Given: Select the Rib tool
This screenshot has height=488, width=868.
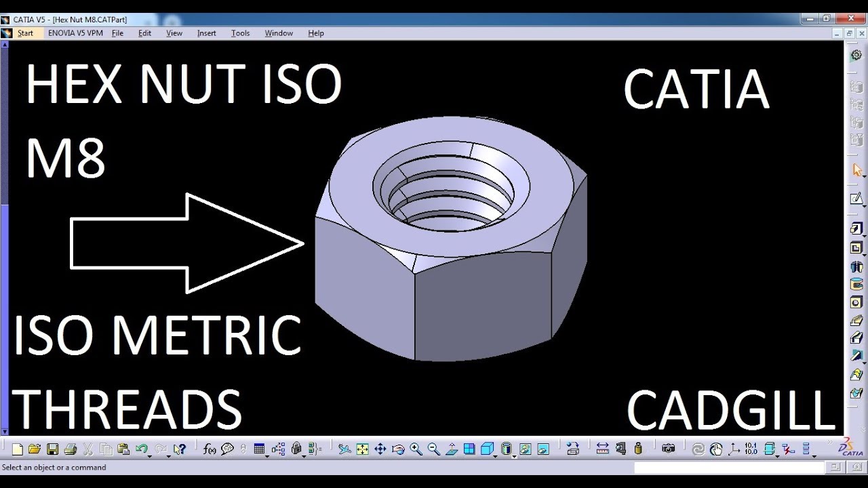Looking at the screenshot, I should point(856,320).
